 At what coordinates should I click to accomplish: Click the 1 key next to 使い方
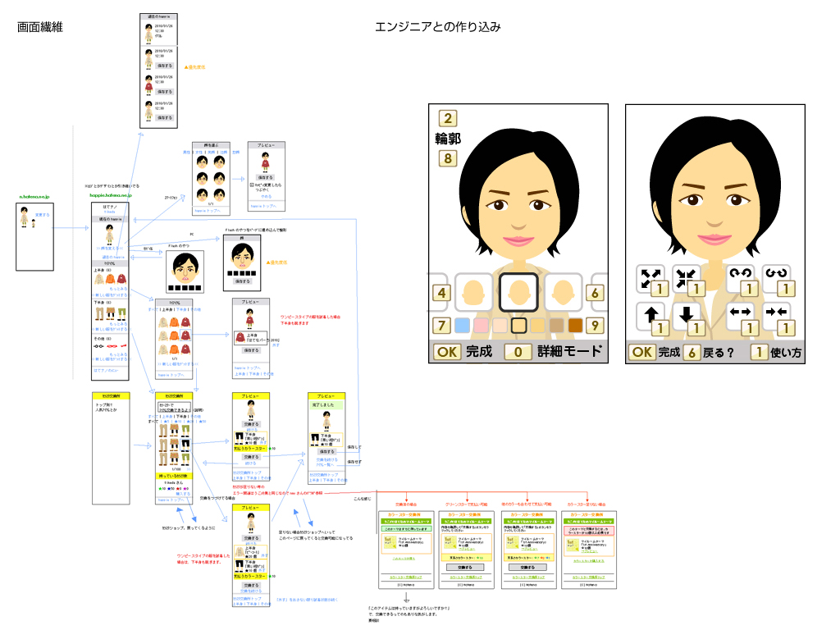[x=759, y=353]
